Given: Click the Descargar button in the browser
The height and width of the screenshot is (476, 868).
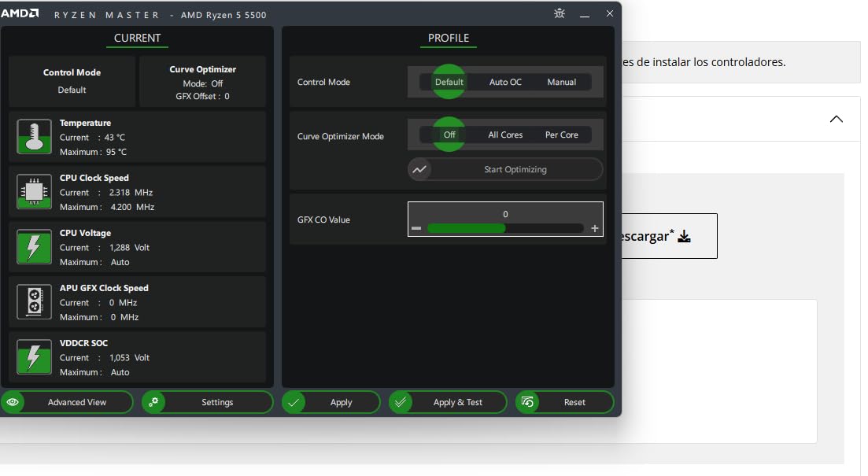Looking at the screenshot, I should pyautogui.click(x=669, y=236).
